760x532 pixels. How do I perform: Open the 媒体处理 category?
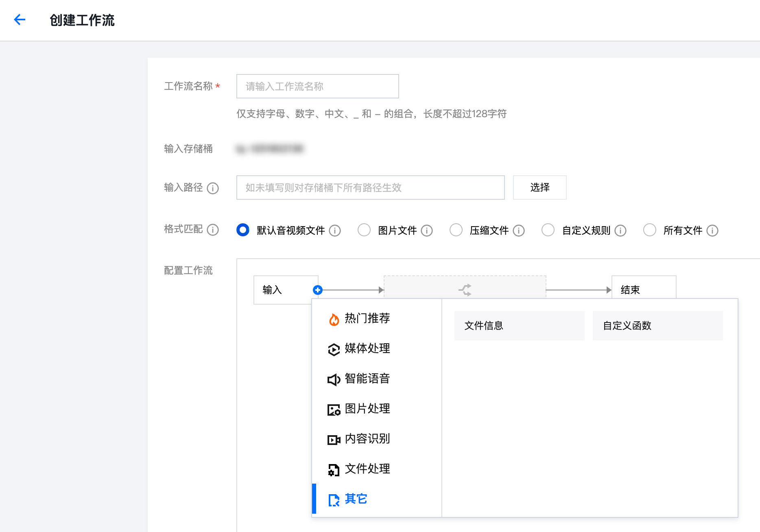[367, 349]
